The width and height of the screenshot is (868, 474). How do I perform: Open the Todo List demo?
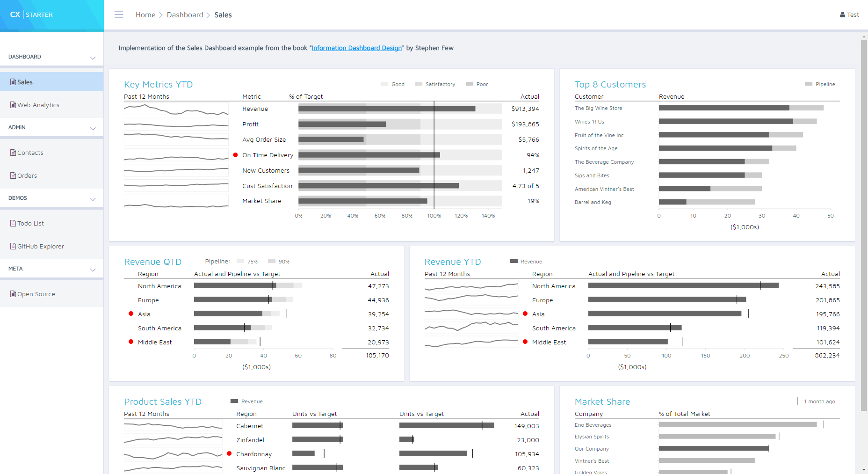pyautogui.click(x=51, y=223)
